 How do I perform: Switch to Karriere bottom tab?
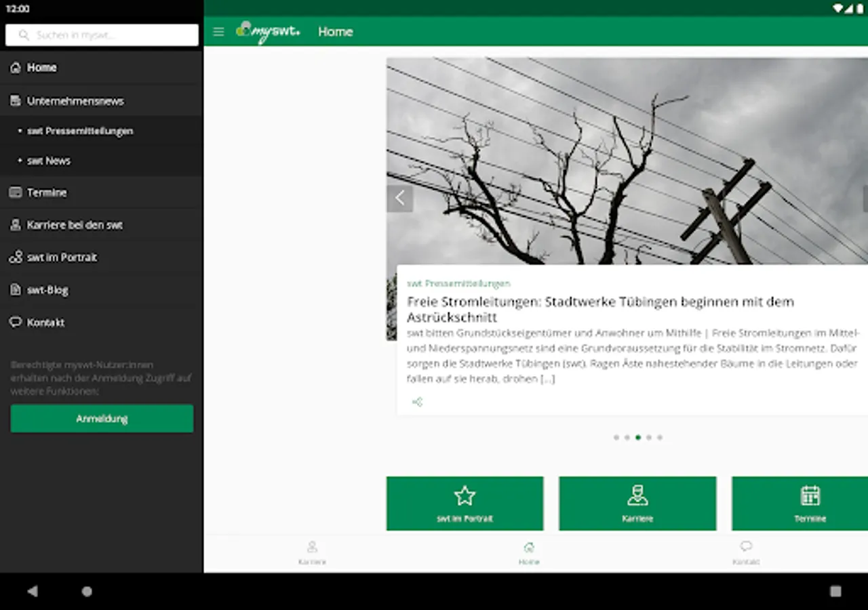312,553
